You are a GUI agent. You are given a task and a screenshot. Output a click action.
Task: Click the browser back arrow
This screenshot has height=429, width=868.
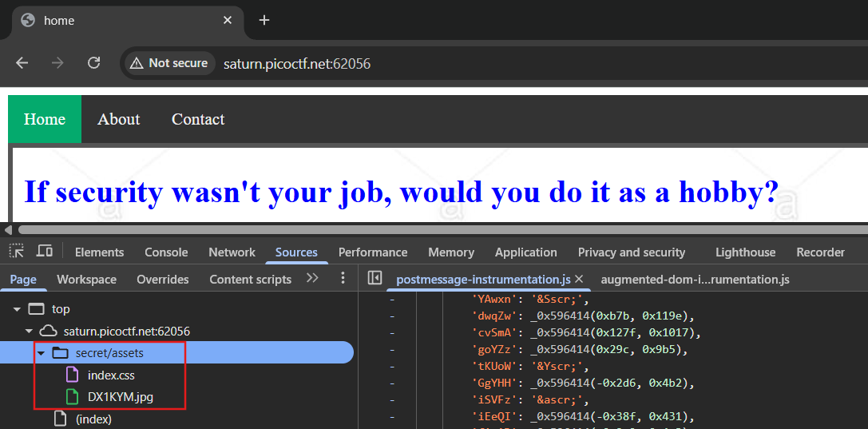22,63
